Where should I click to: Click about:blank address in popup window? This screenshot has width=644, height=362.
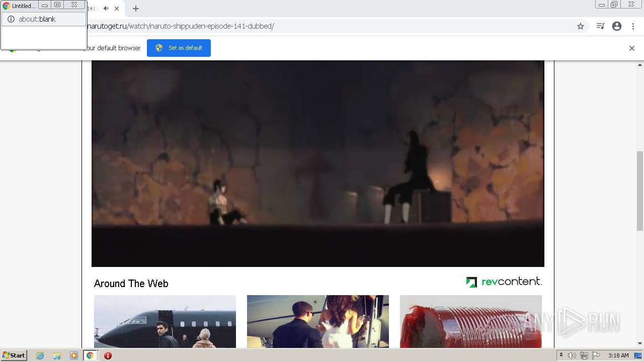(x=37, y=19)
